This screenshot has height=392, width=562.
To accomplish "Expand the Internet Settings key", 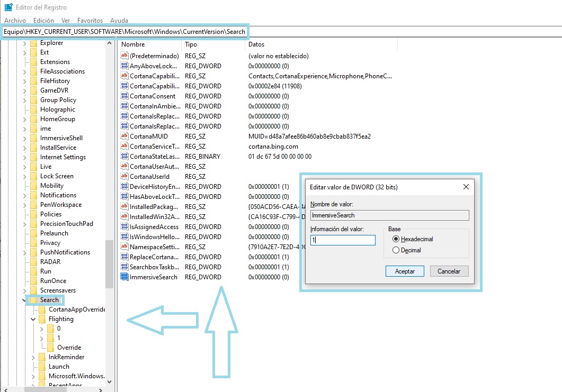I will (24, 157).
